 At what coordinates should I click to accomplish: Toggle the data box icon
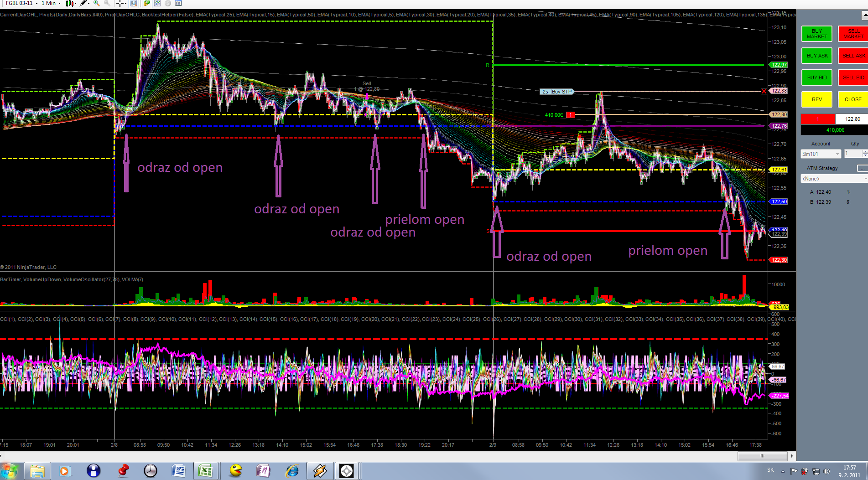coord(134,3)
